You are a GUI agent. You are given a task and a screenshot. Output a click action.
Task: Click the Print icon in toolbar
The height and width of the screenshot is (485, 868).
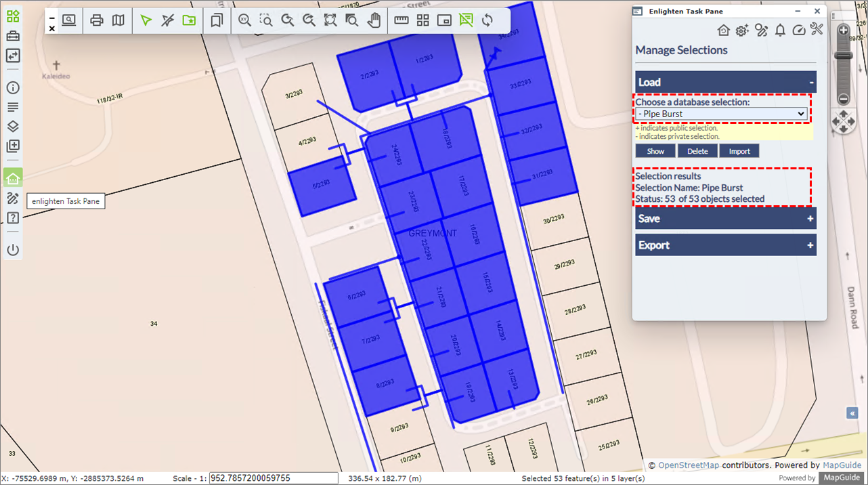point(97,20)
